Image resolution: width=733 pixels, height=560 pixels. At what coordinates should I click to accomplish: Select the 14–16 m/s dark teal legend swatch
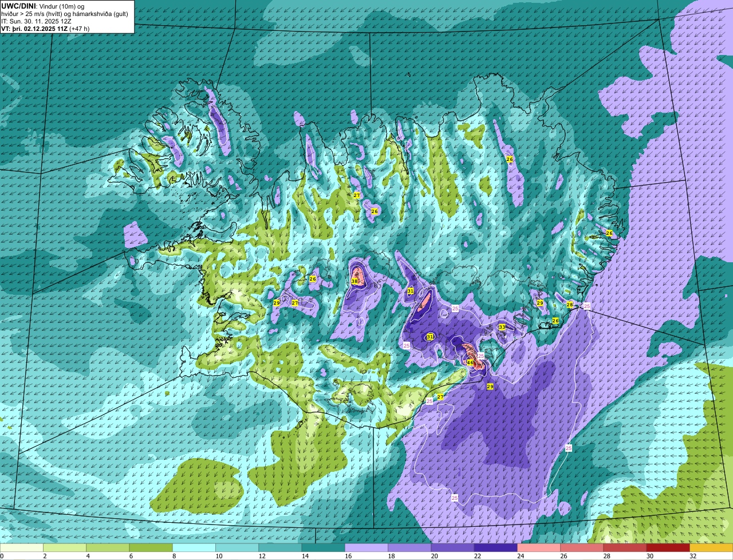tap(324, 547)
